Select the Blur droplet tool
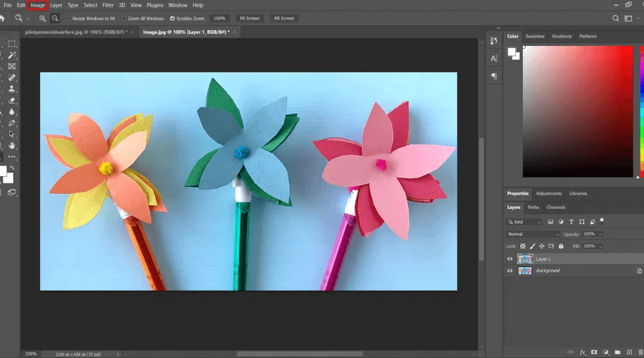Viewport: 644px width, 358px height. point(12,112)
